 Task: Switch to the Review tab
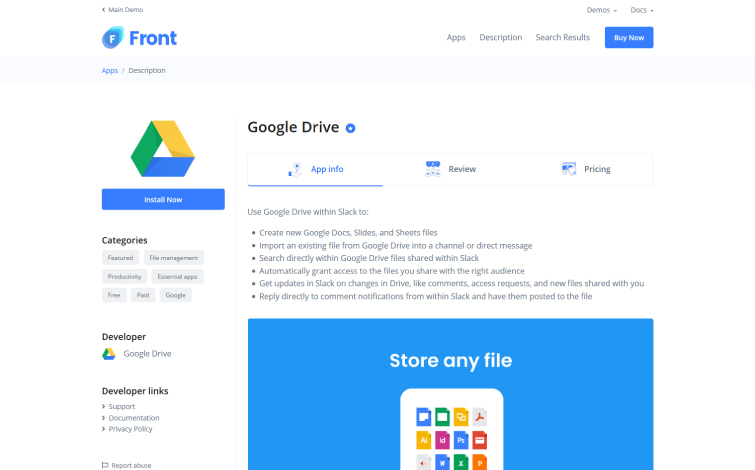click(461, 170)
